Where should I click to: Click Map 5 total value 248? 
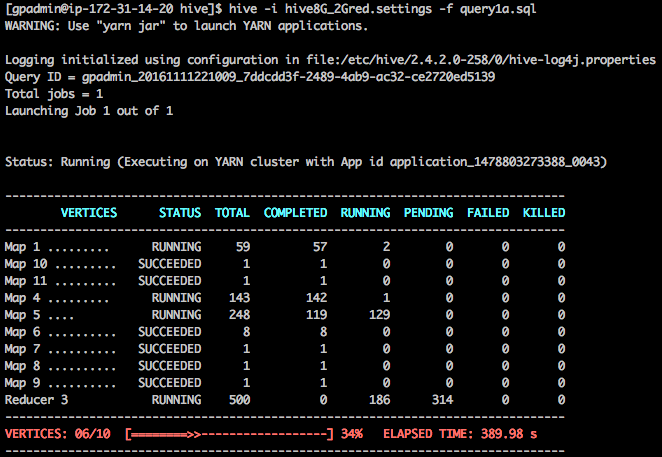tap(239, 315)
